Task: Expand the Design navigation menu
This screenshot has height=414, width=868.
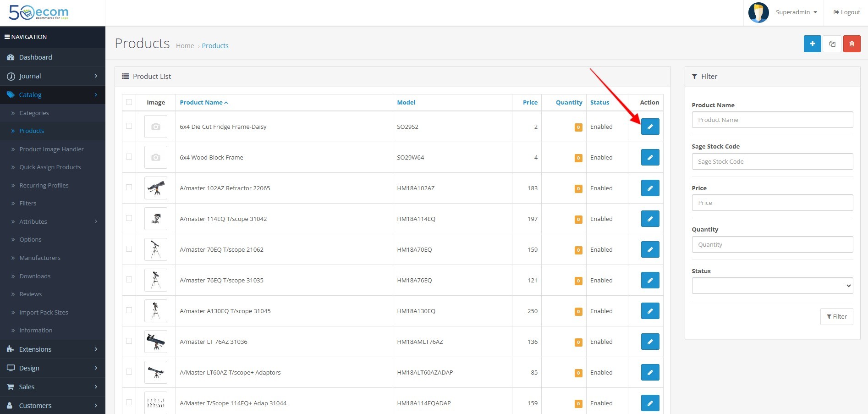Action: point(53,368)
